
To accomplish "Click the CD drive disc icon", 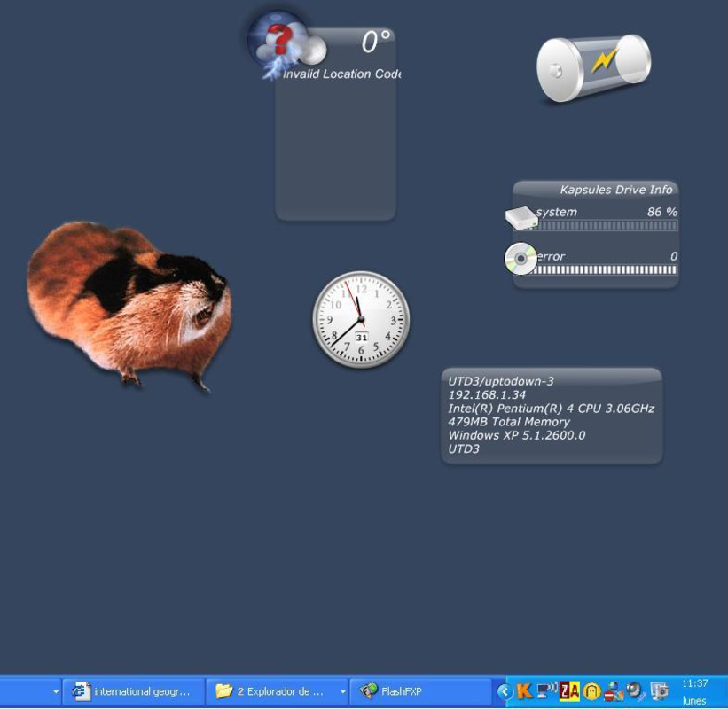I will 521,259.
